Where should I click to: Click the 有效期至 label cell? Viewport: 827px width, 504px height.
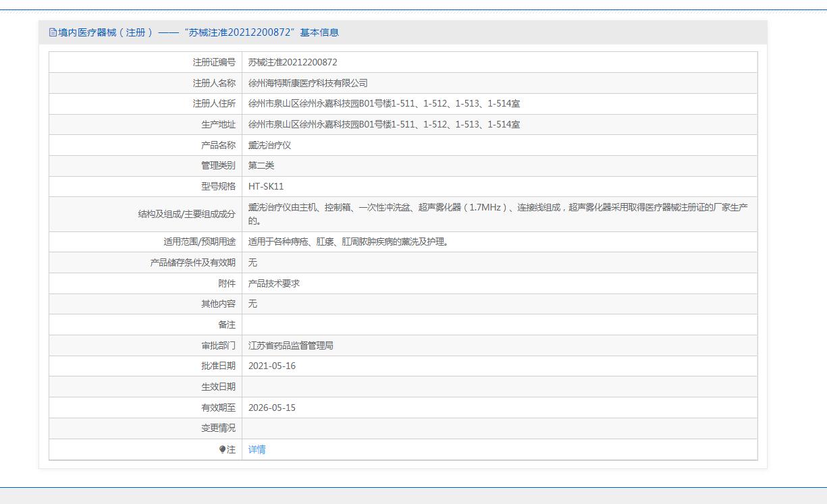[145, 408]
